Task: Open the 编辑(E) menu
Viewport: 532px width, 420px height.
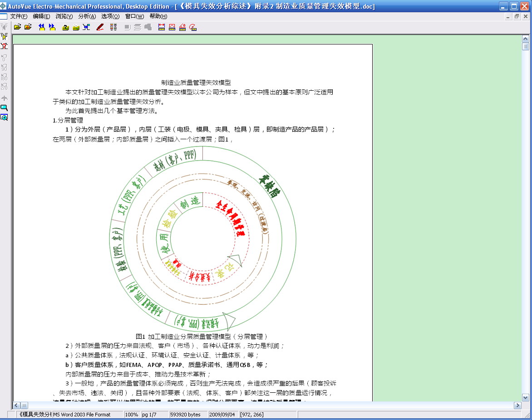Action: [x=41, y=16]
